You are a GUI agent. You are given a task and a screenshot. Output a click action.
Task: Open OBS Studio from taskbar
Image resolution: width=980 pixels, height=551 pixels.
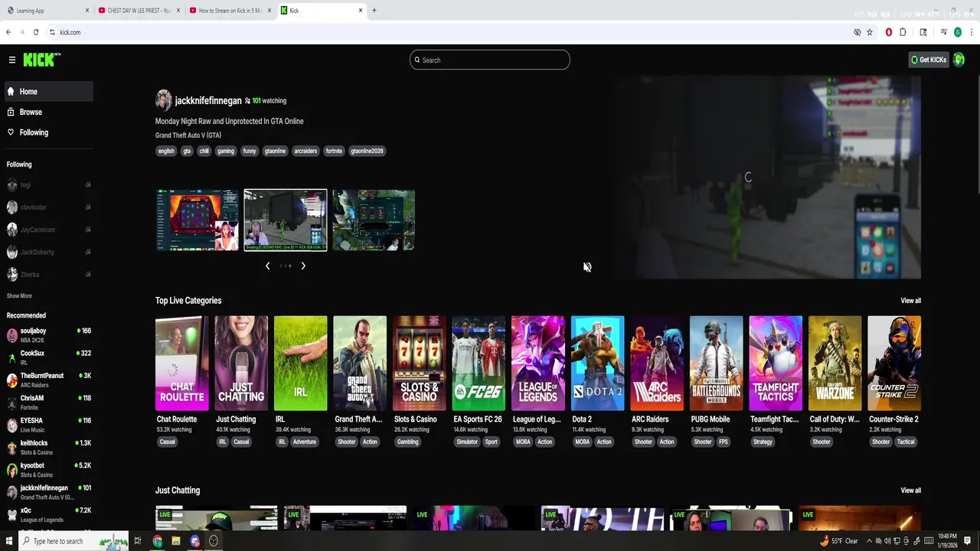pos(214,541)
